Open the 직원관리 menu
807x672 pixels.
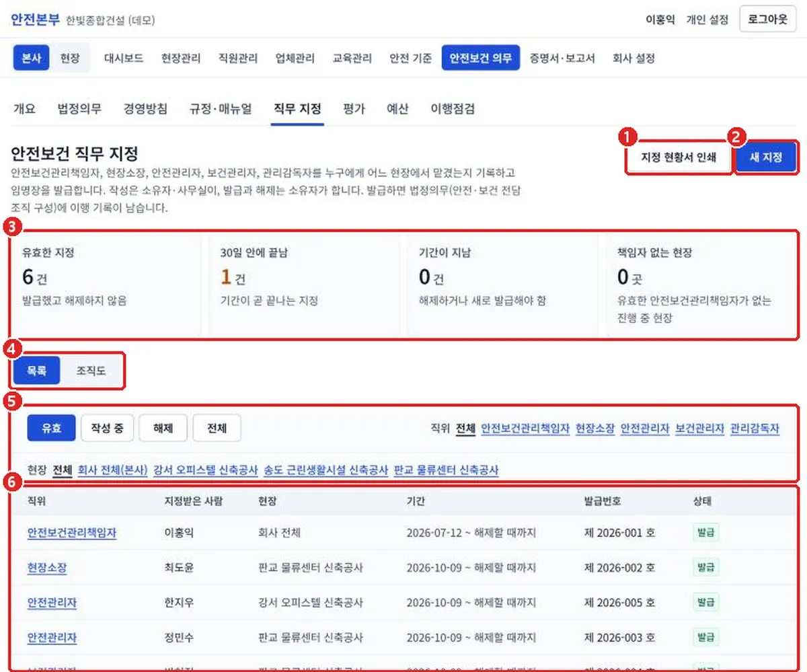[x=238, y=58]
